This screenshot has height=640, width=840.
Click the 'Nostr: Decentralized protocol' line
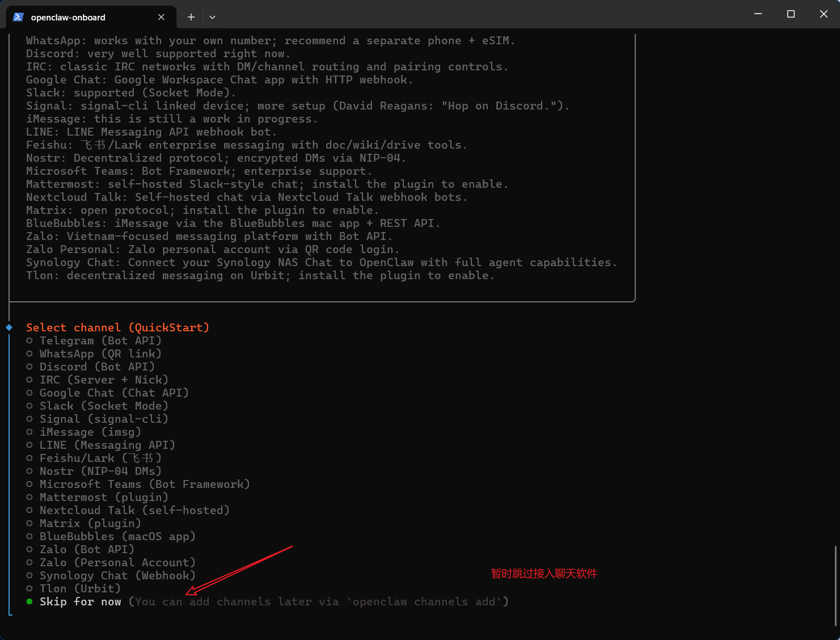[x=216, y=158]
